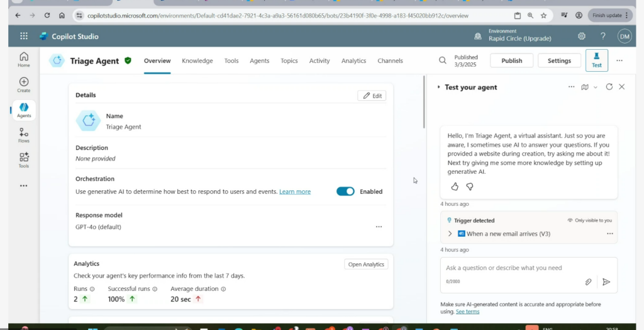This screenshot has width=644, height=330.
Task: Click the Copilot Studio logo icon
Action: [x=43, y=36]
